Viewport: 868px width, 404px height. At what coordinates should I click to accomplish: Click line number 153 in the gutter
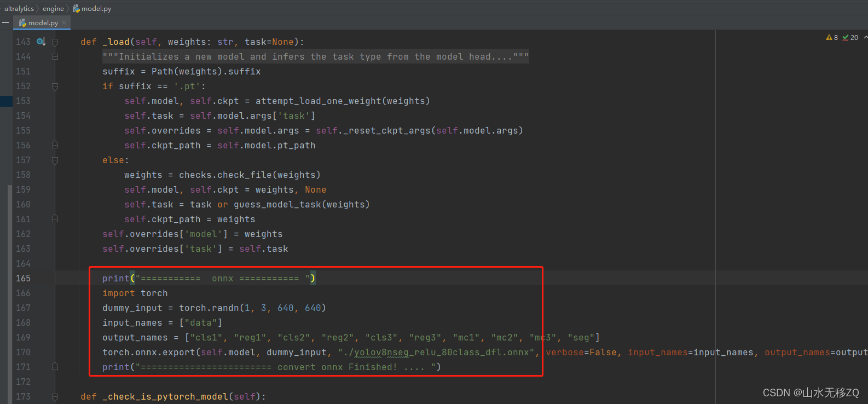pyautogui.click(x=23, y=101)
